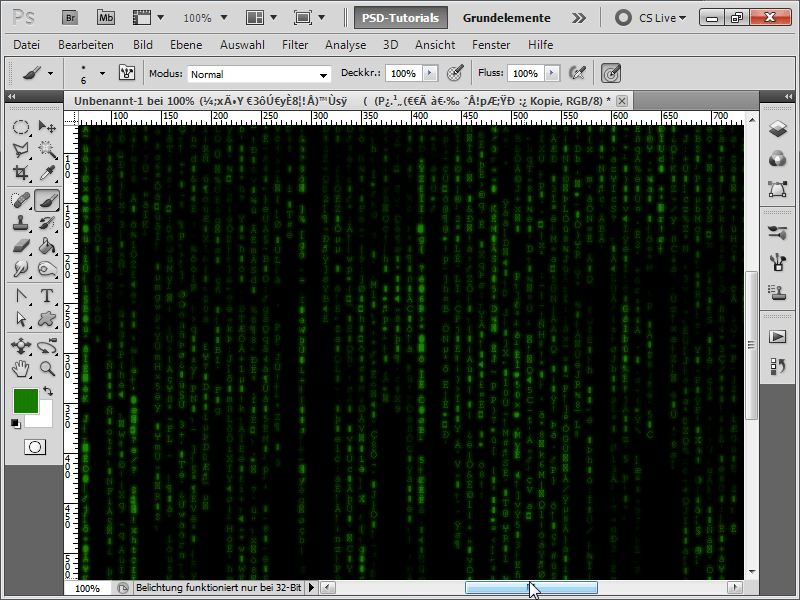Image resolution: width=800 pixels, height=600 pixels.
Task: Select the Move tool
Action: pos(47,127)
